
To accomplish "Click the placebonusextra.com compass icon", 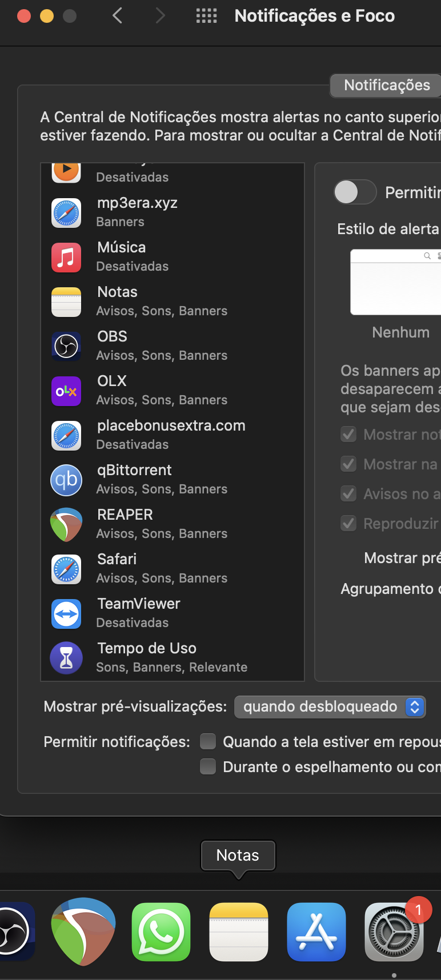I will 66,436.
